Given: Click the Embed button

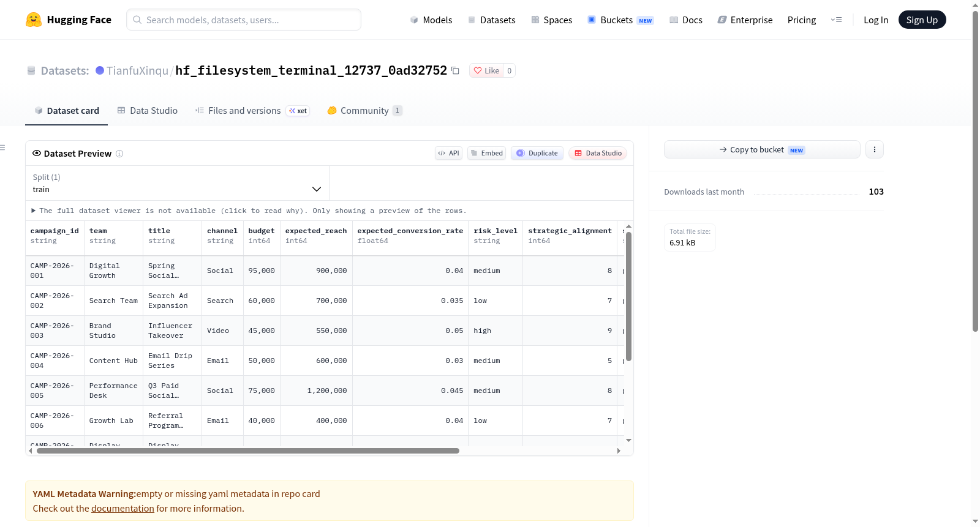Looking at the screenshot, I should 486,153.
